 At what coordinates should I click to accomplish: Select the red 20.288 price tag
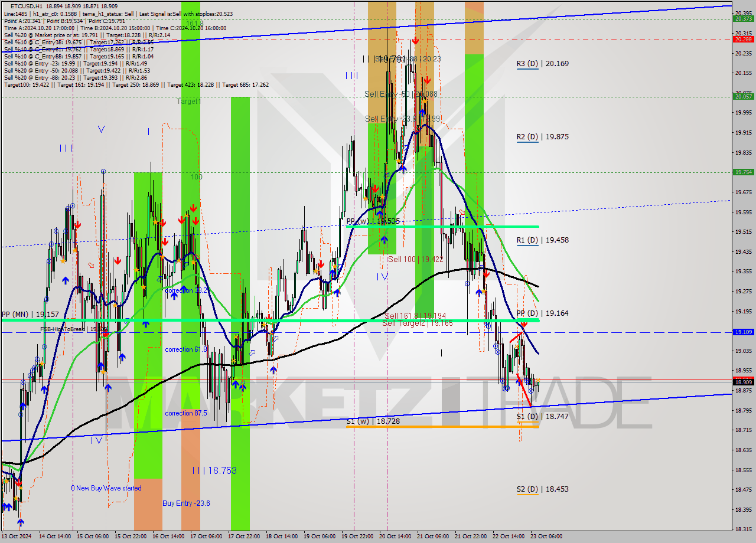(743, 40)
